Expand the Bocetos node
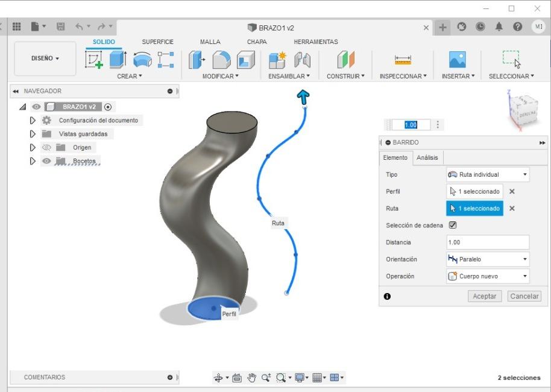The width and height of the screenshot is (551, 392). click(x=33, y=161)
